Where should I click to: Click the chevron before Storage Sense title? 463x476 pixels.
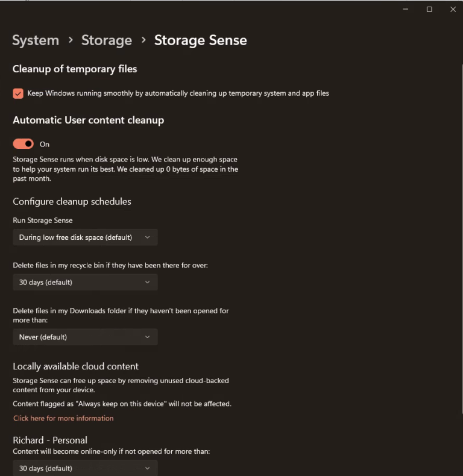tap(143, 40)
